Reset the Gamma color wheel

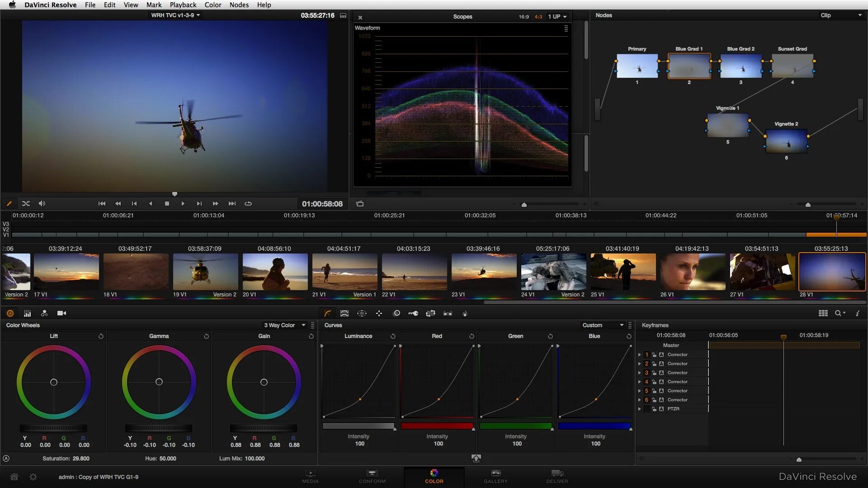(x=206, y=336)
